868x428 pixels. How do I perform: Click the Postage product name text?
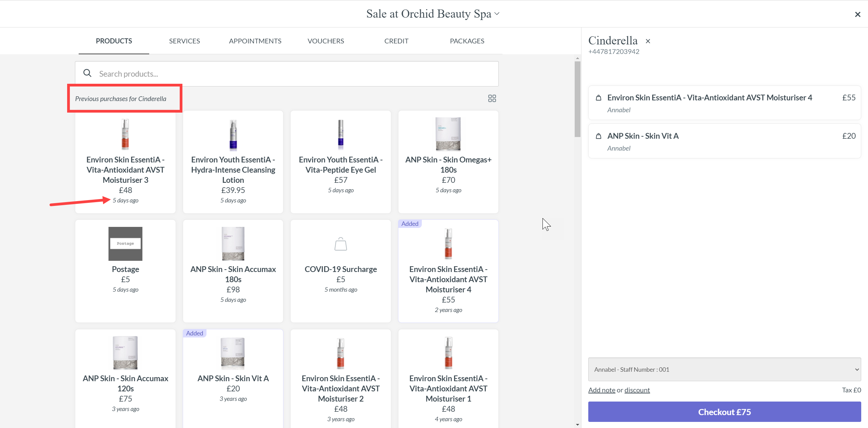click(x=125, y=269)
